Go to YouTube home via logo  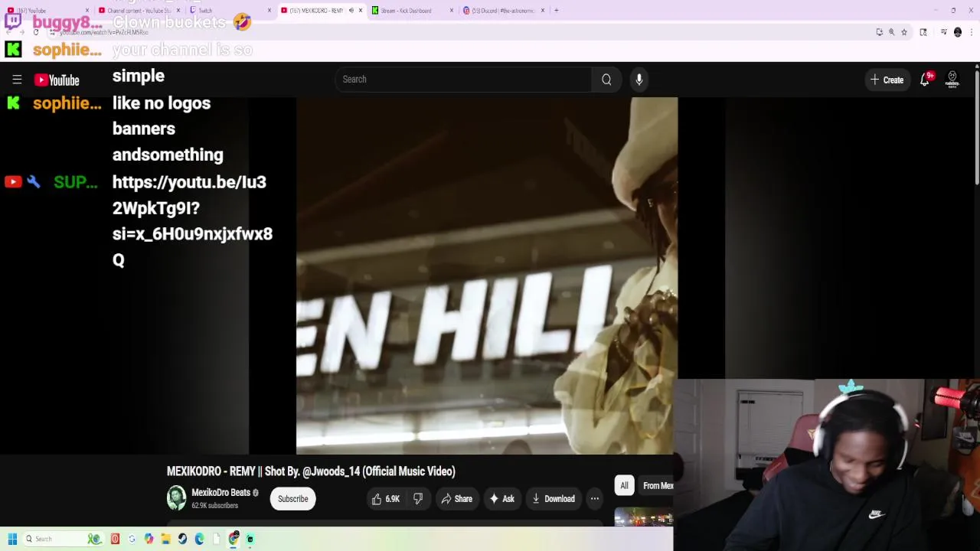pos(57,80)
